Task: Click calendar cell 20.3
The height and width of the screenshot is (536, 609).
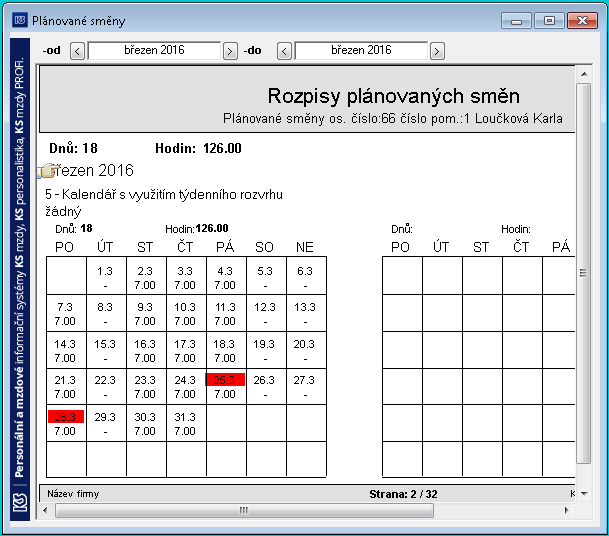Action: tap(306, 350)
